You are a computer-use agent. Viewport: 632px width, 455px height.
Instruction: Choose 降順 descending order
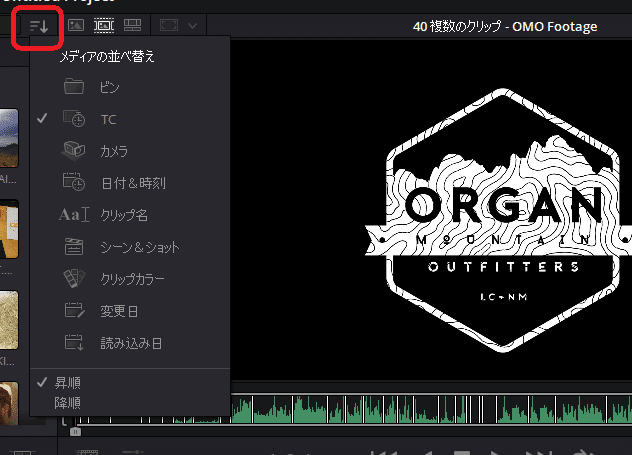click(130, 403)
